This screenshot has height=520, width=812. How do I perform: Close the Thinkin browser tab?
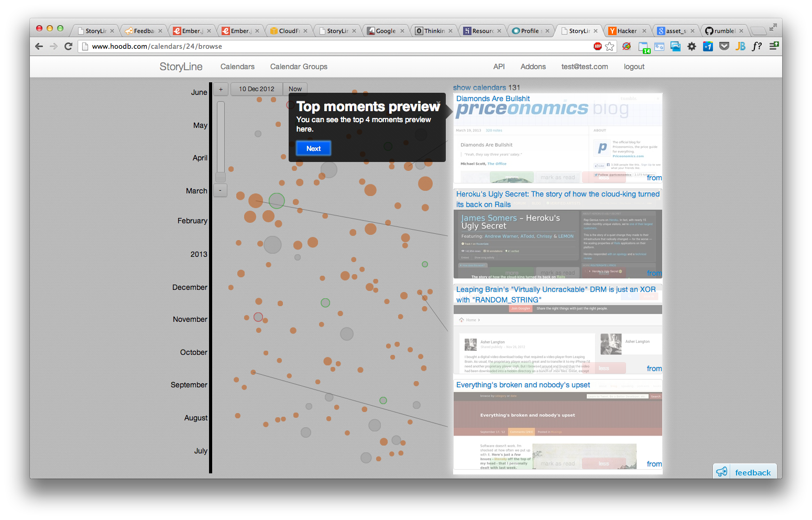(x=450, y=31)
